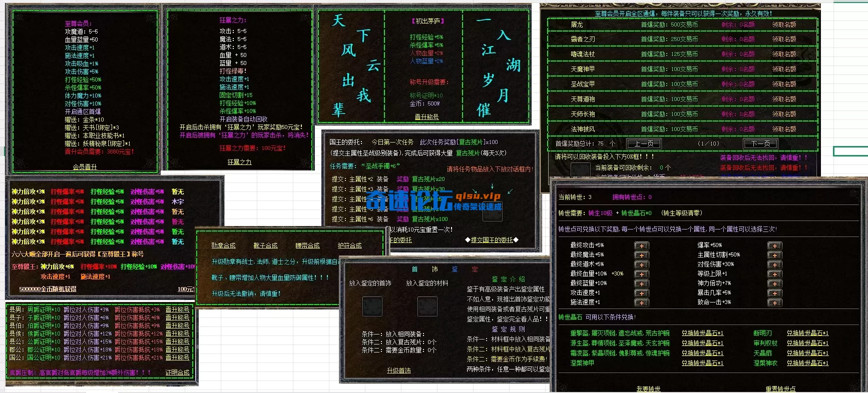Click the 下一页 page button
Screen dimensions: 868x393
point(761,143)
